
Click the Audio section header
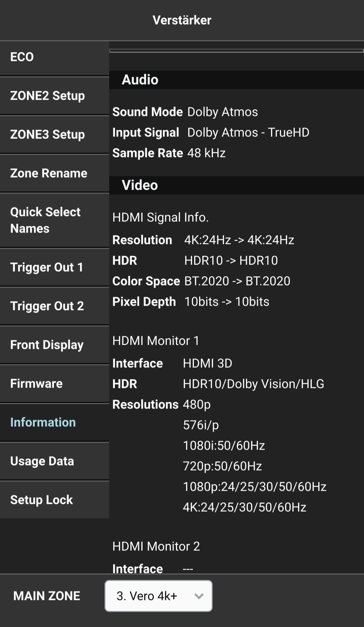point(140,80)
